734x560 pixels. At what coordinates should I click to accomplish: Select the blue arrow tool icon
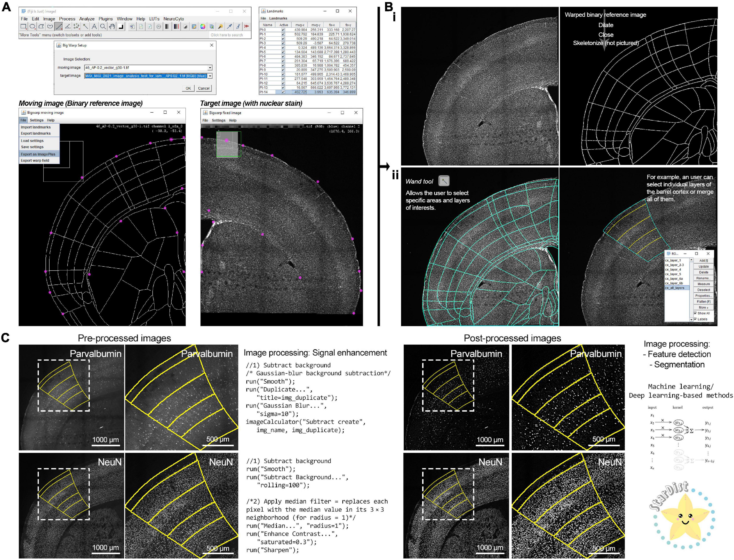[229, 27]
